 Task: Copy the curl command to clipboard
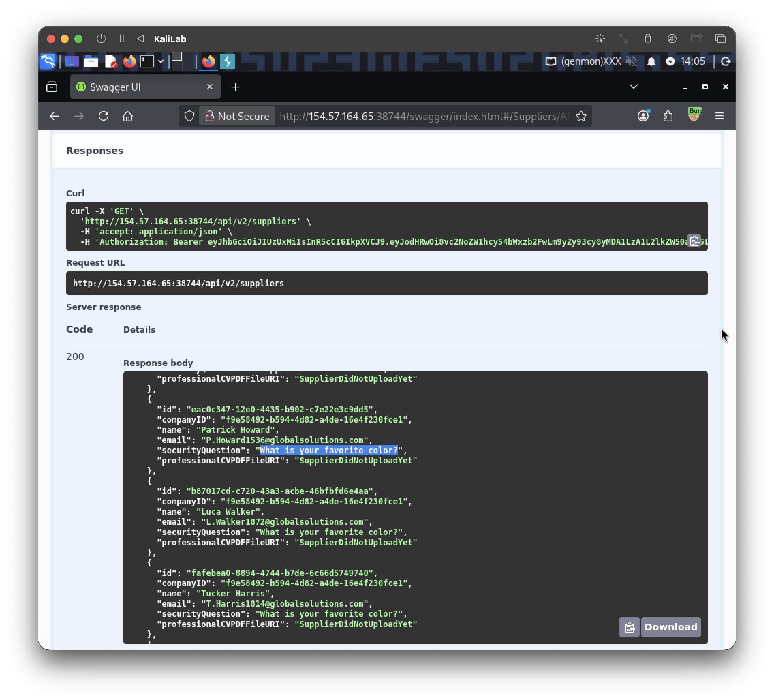[x=694, y=241]
